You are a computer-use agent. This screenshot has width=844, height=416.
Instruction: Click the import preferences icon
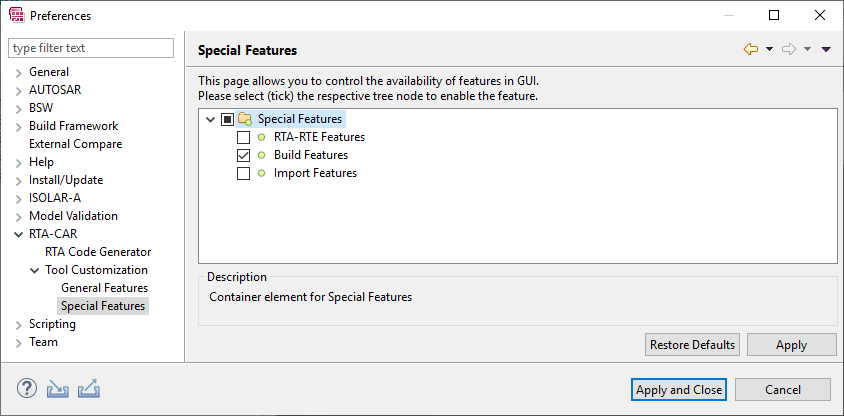click(x=58, y=389)
